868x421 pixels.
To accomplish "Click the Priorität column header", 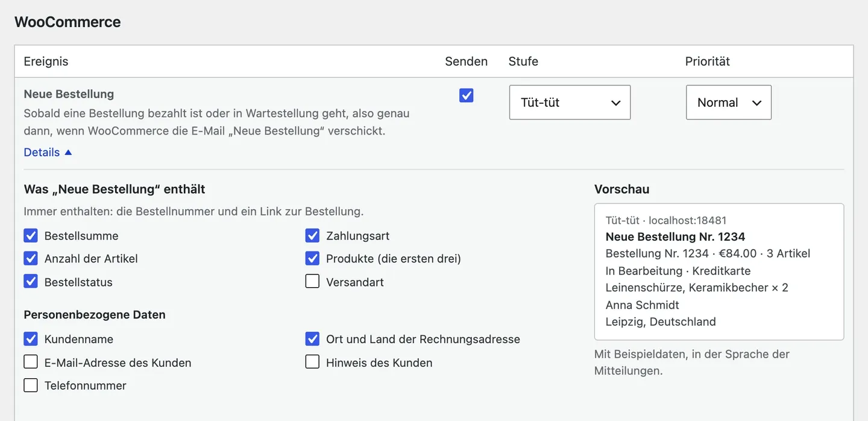I will click(x=708, y=62).
